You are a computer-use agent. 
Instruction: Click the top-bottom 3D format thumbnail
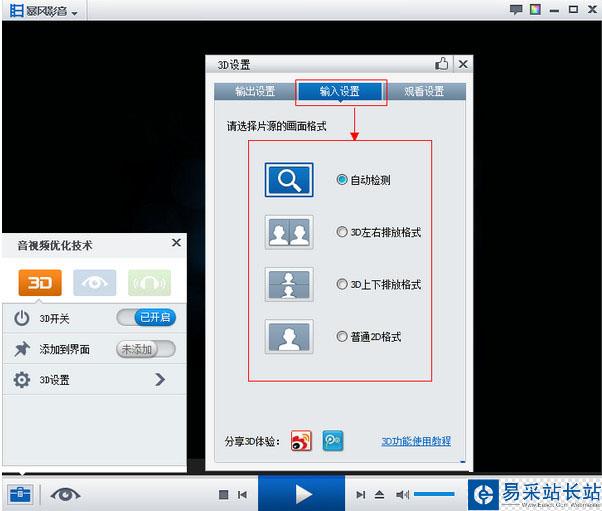[x=289, y=284]
